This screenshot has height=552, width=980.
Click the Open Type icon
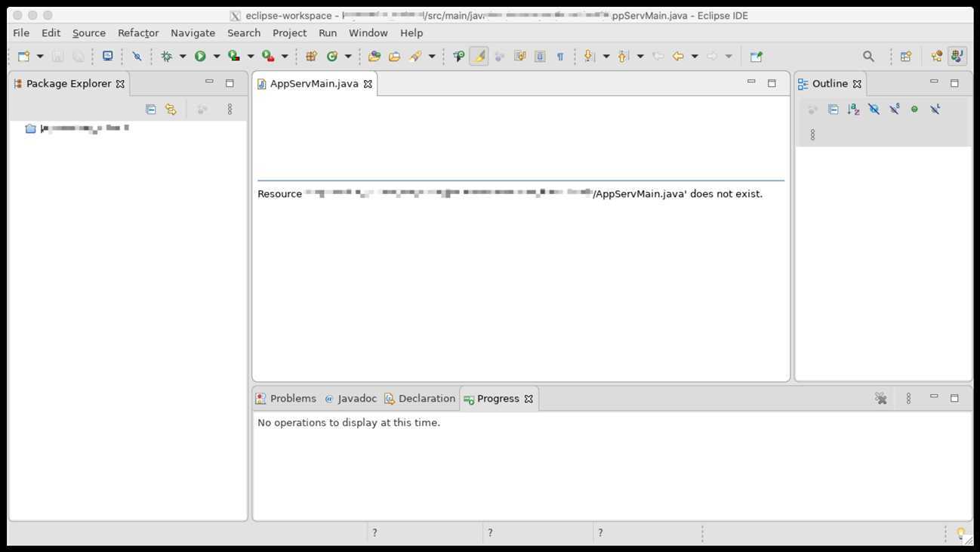coord(374,57)
